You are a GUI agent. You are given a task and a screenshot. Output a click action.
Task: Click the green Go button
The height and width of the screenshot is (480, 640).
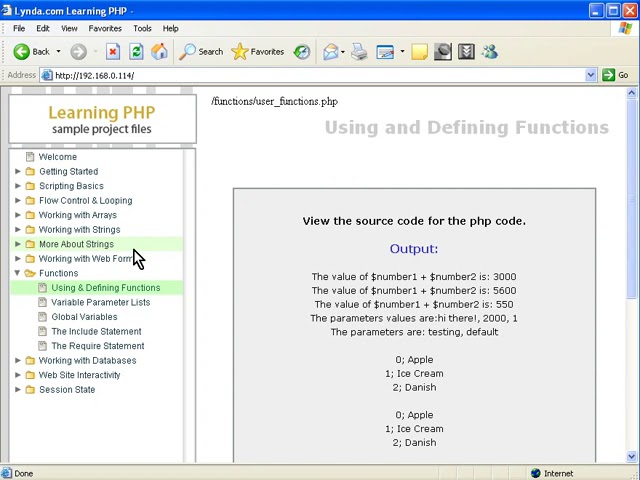(615, 75)
